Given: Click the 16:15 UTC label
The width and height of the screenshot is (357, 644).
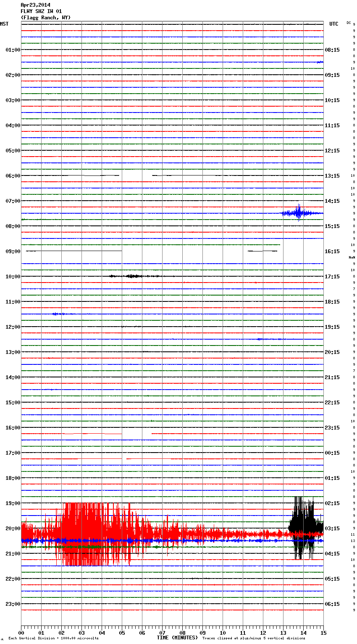Looking at the screenshot, I should (332, 251).
